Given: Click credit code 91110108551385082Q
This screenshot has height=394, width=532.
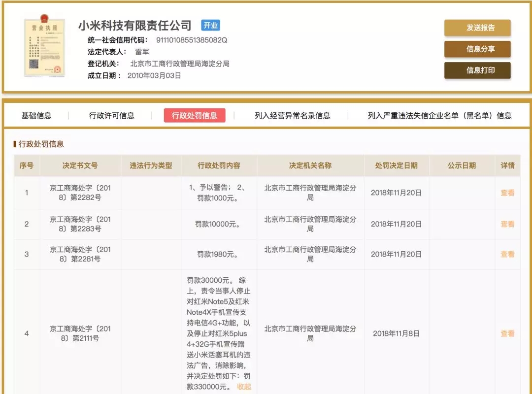Looking at the screenshot, I should tap(191, 40).
